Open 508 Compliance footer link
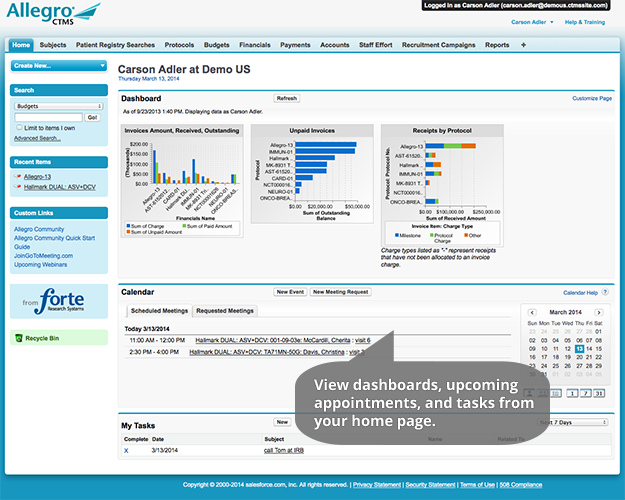 click(x=521, y=485)
